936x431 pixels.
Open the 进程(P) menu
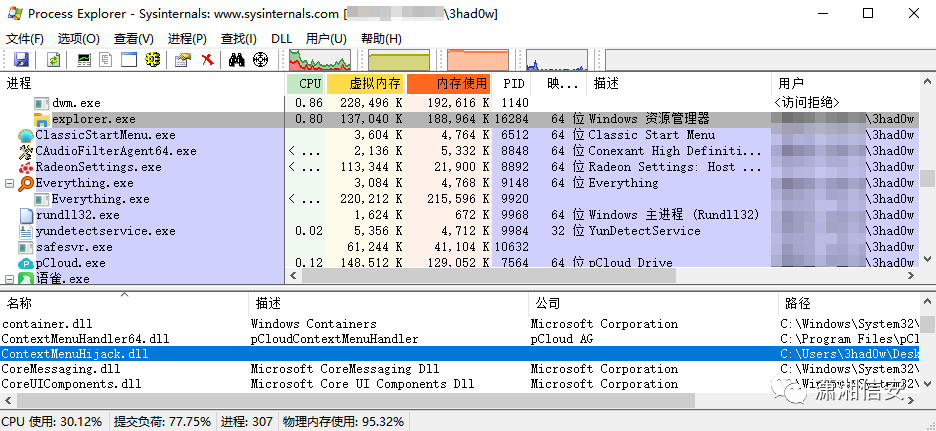tap(187, 39)
